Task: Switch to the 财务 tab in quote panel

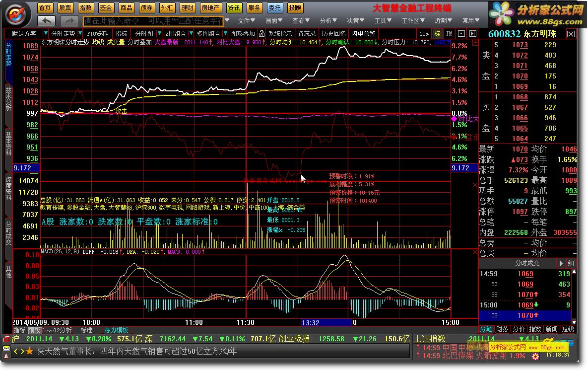Action: [x=502, y=329]
